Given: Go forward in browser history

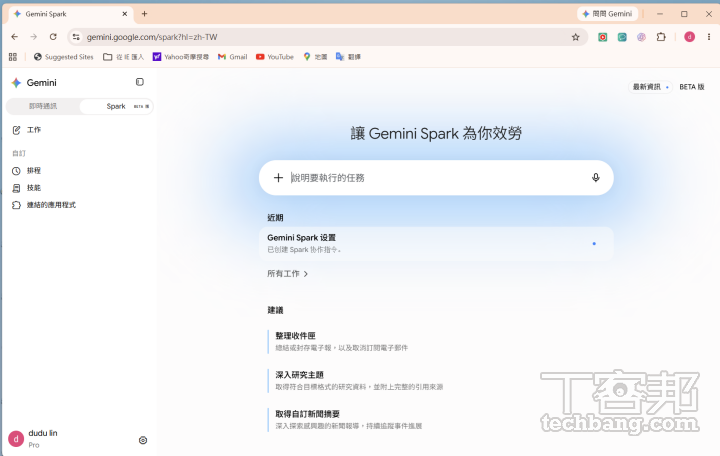Looking at the screenshot, I should point(34,37).
